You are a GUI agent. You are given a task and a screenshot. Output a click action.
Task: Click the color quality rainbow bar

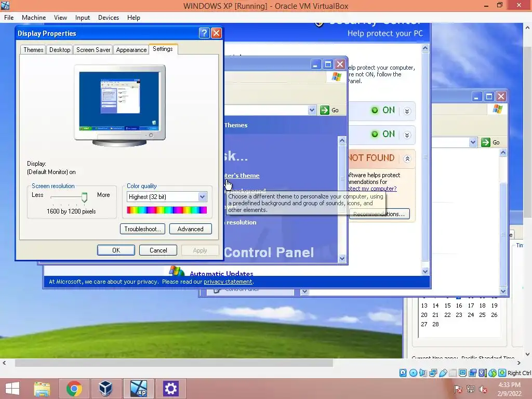click(x=167, y=210)
